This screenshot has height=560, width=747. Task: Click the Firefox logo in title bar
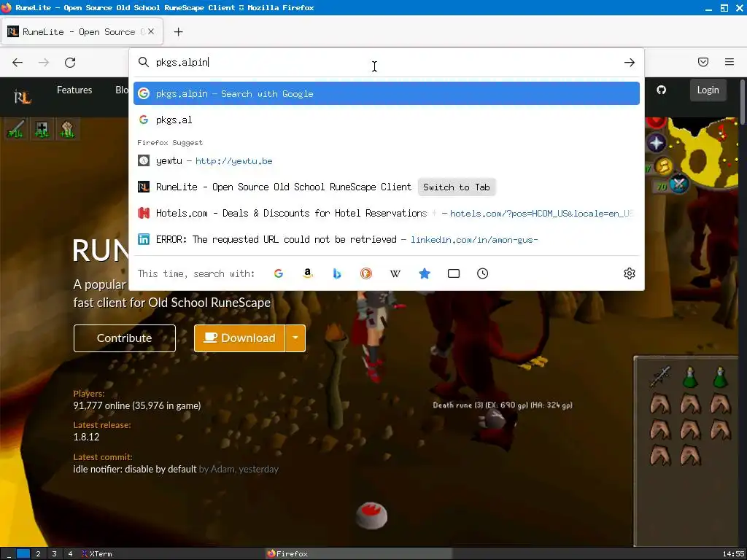pos(6,7)
